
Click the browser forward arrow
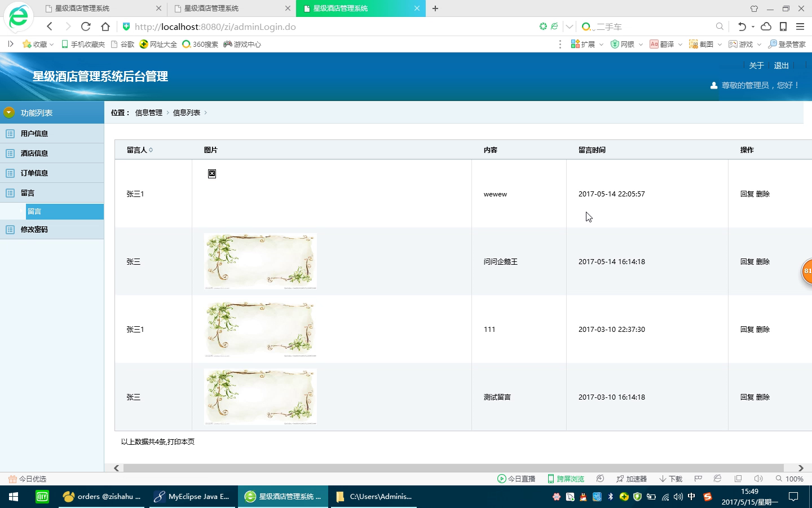point(68,27)
